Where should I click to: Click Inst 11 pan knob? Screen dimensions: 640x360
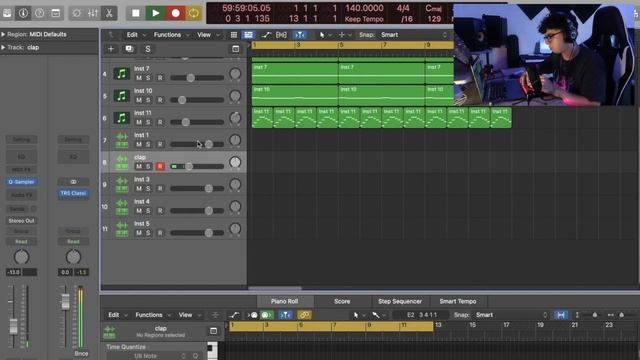(235, 118)
